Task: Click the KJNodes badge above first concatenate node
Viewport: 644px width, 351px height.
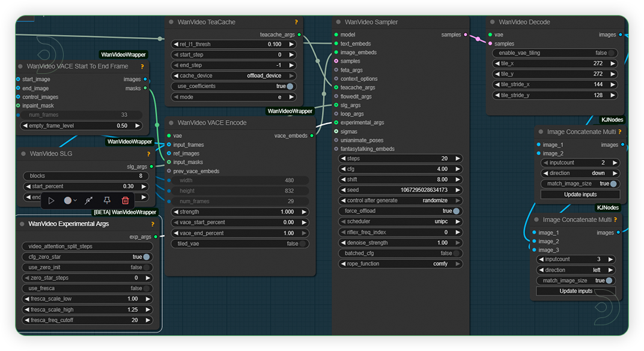Action: tap(612, 120)
